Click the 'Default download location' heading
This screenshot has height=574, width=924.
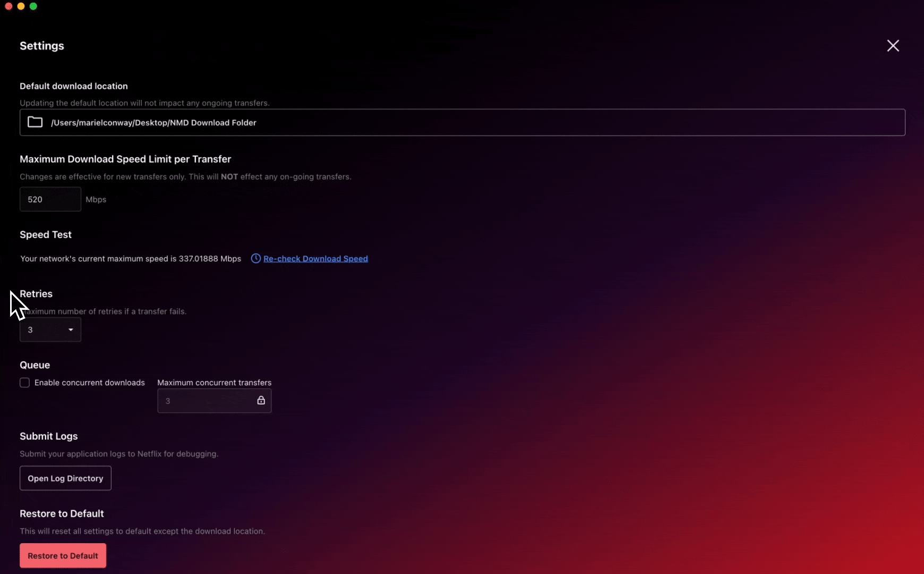[74, 86]
